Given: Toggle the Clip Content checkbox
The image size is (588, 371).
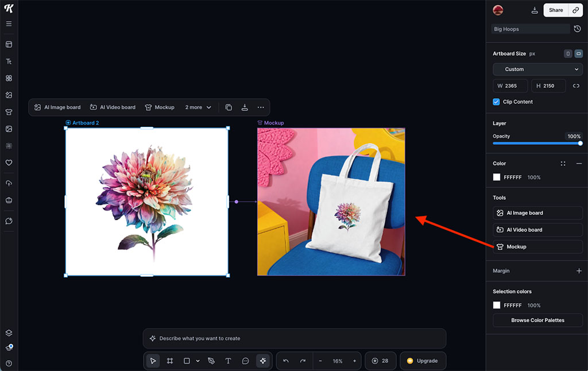Looking at the screenshot, I should 496,102.
